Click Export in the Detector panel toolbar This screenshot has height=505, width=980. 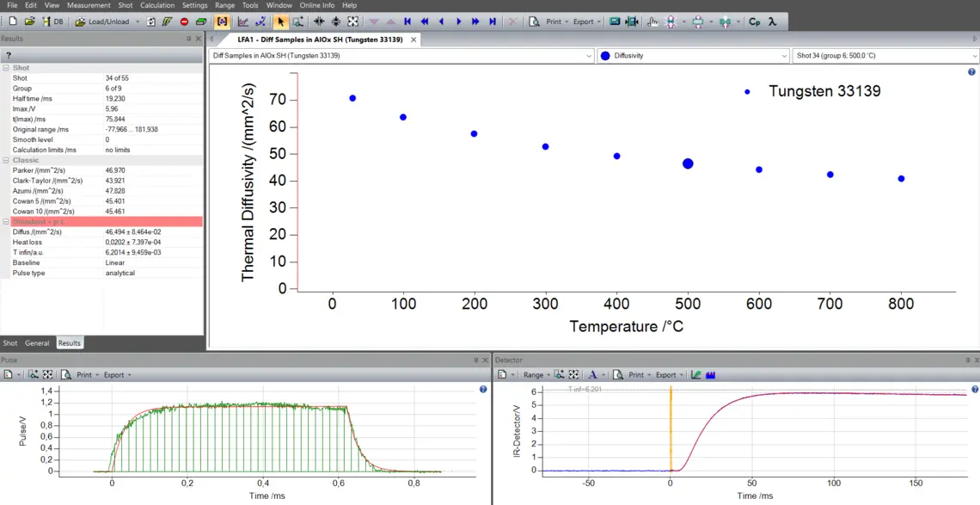(x=665, y=375)
